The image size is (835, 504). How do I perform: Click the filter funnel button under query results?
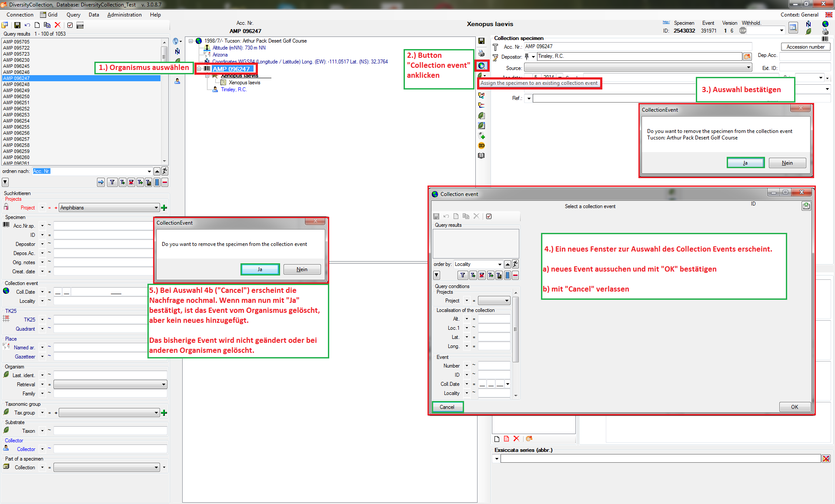[112, 182]
